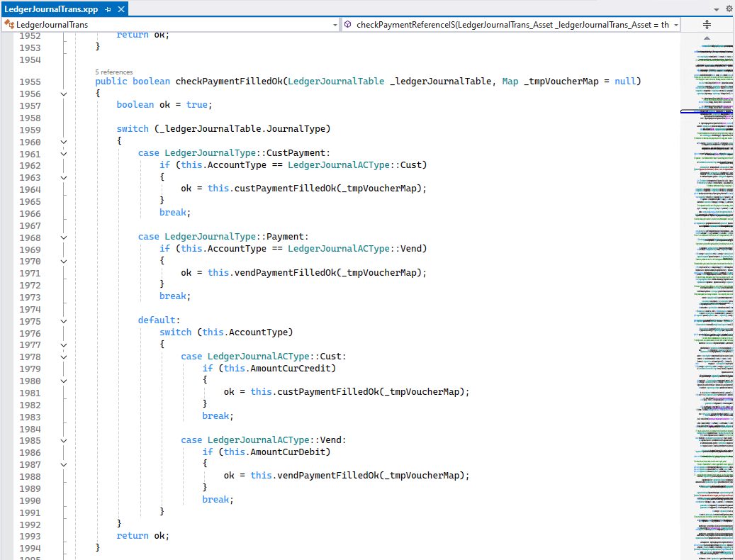
Task: Click LedgerJournalACType::Vend on line 1969
Action: pos(355,249)
